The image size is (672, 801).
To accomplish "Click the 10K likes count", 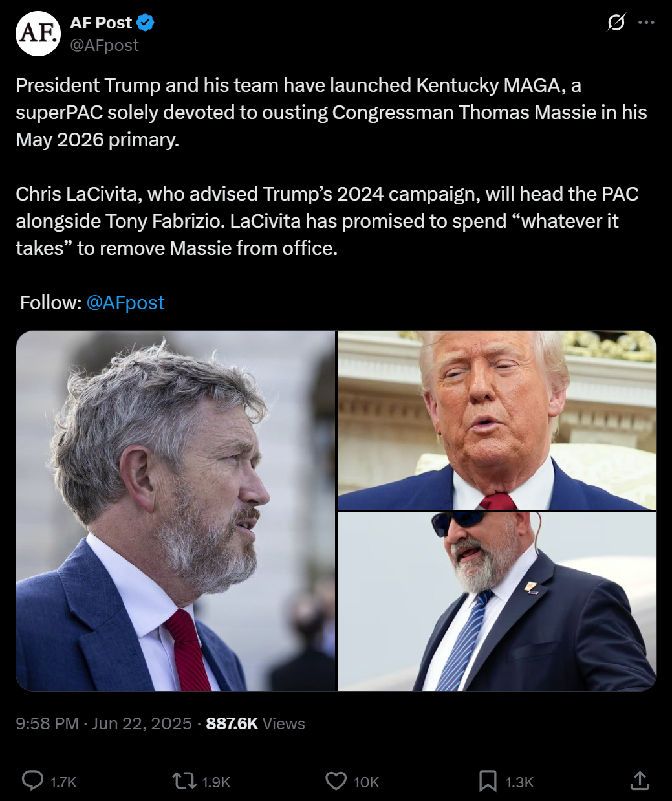I will pyautogui.click(x=366, y=782).
